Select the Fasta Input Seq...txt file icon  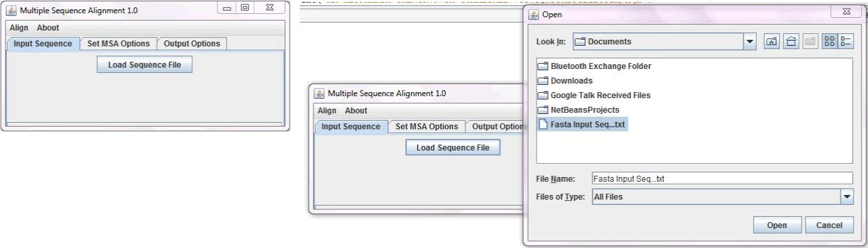(x=543, y=124)
